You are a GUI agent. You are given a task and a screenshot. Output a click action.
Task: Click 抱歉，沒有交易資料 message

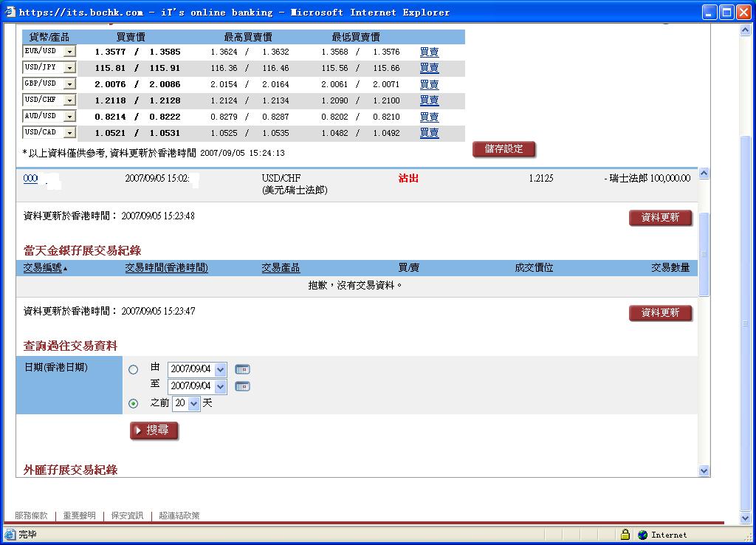click(355, 286)
